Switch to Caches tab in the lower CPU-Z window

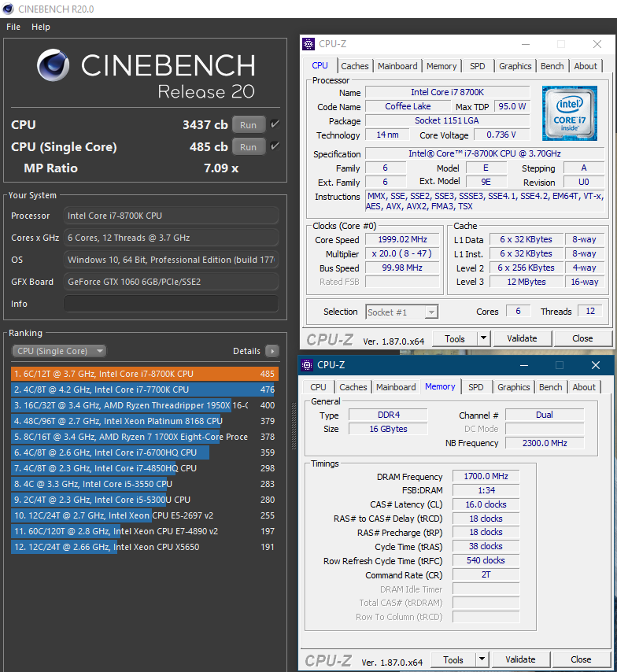353,387
